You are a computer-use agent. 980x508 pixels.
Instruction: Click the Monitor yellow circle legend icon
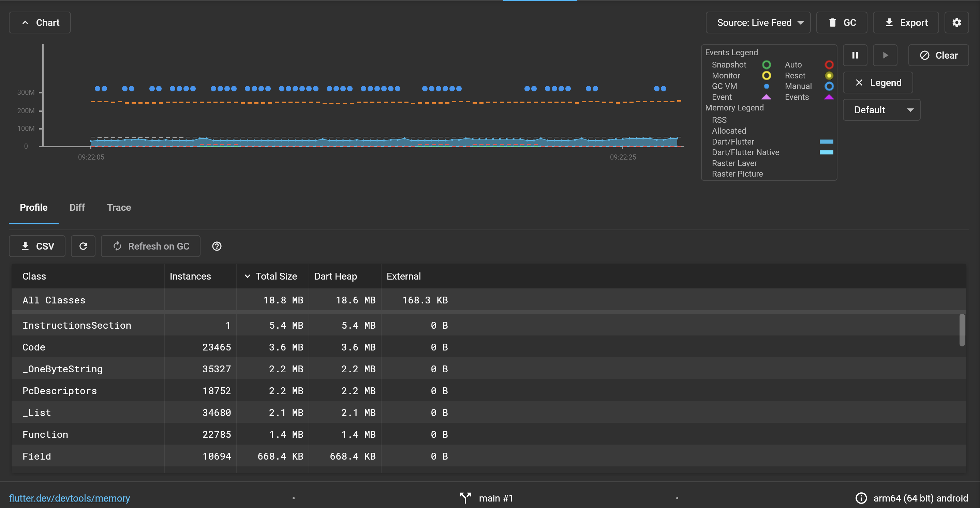pyautogui.click(x=767, y=75)
